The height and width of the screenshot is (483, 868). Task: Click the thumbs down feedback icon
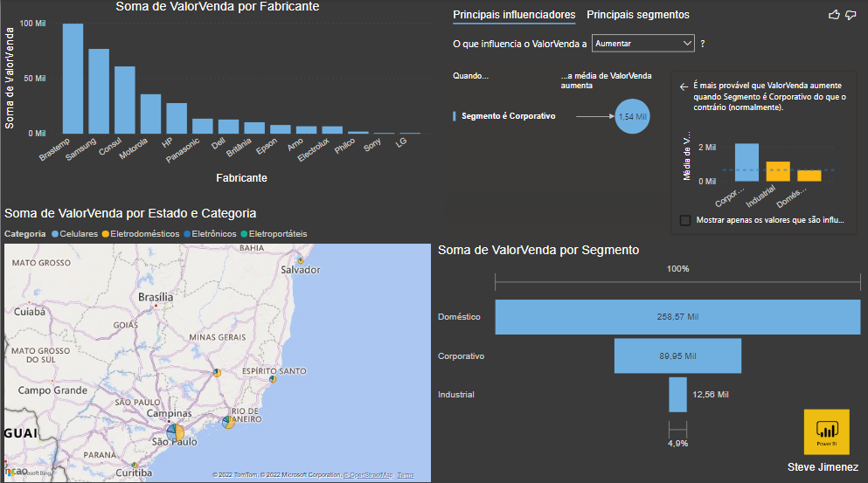pyautogui.click(x=851, y=15)
